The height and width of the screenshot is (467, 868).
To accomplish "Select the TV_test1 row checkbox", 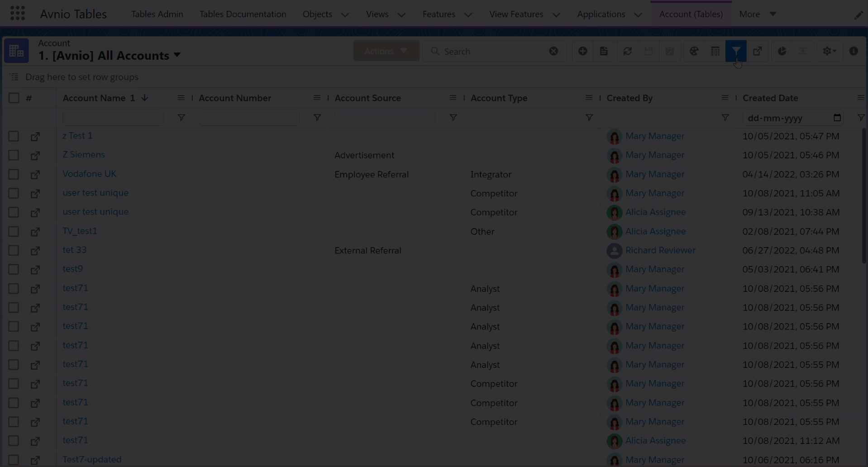I will (14, 232).
